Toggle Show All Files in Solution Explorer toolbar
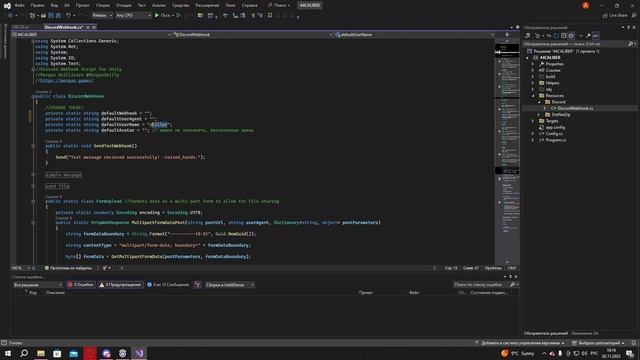 click(x=571, y=36)
